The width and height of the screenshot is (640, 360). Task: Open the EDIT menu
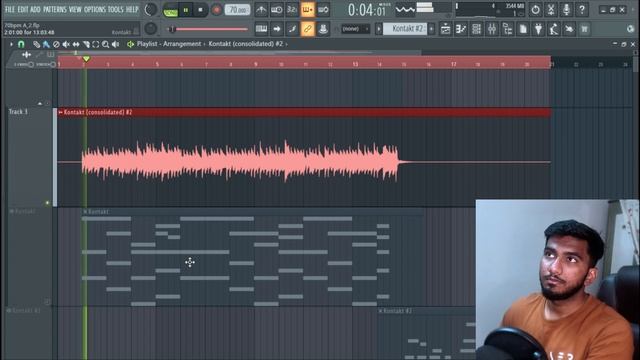tap(23, 9)
